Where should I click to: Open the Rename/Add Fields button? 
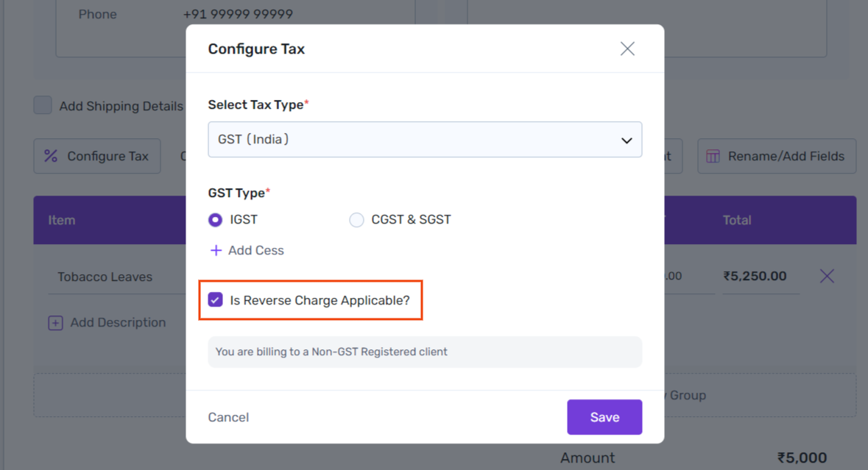coord(777,156)
